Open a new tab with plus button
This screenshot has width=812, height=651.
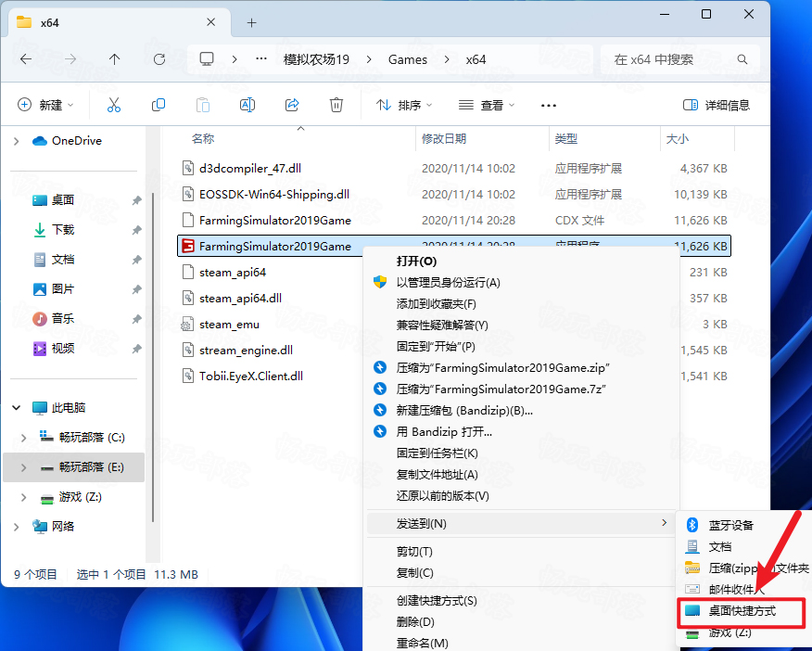252,23
